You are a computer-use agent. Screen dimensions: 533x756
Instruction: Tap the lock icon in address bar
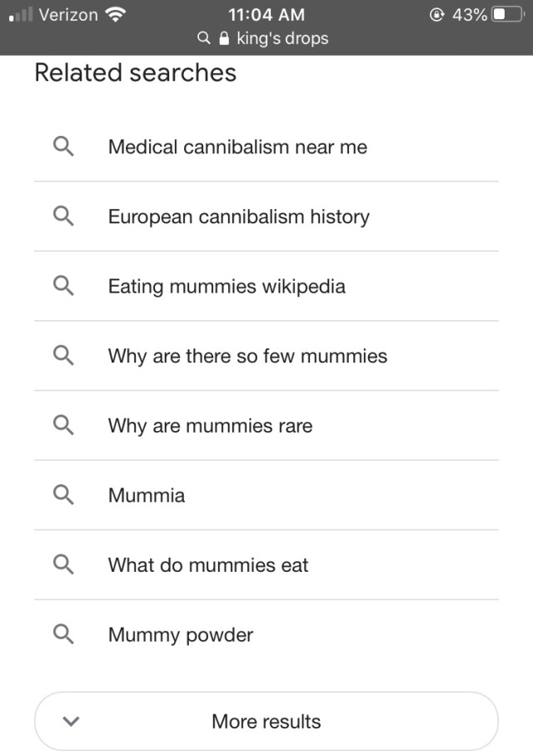click(223, 38)
